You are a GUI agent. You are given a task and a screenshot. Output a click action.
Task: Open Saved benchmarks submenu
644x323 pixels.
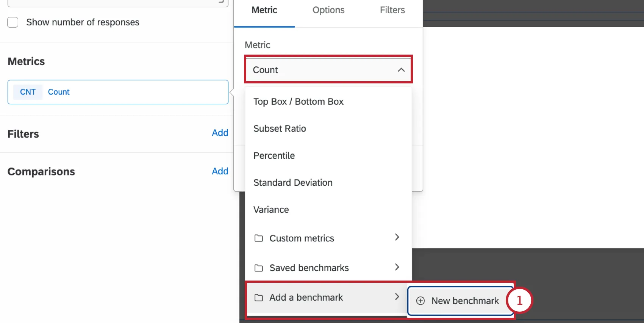tap(328, 268)
